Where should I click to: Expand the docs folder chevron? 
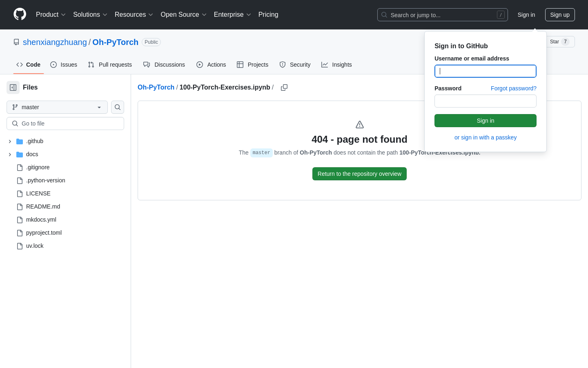(10, 155)
